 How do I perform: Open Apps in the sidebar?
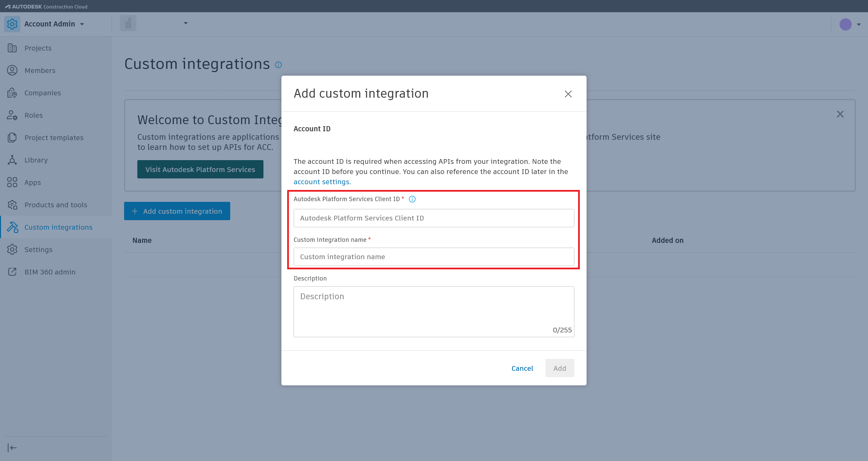[33, 183]
